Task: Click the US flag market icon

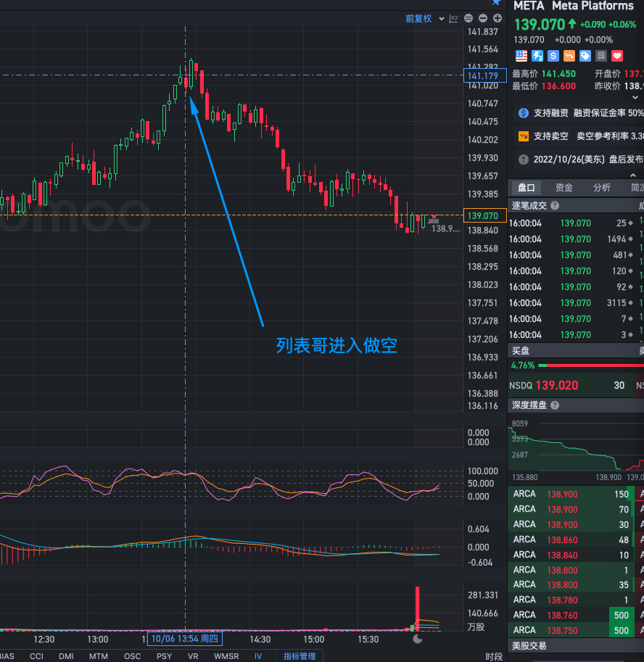Action: [x=521, y=56]
